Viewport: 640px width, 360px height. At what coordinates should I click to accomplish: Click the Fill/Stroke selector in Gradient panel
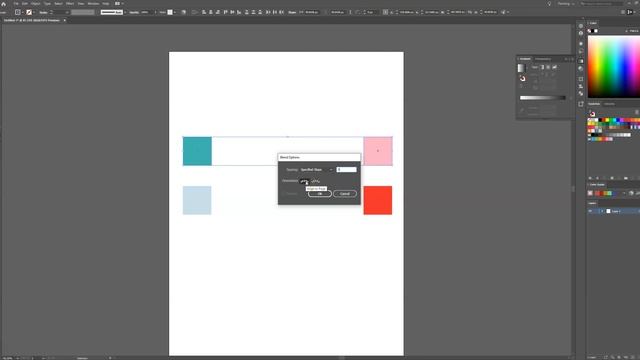(522, 78)
